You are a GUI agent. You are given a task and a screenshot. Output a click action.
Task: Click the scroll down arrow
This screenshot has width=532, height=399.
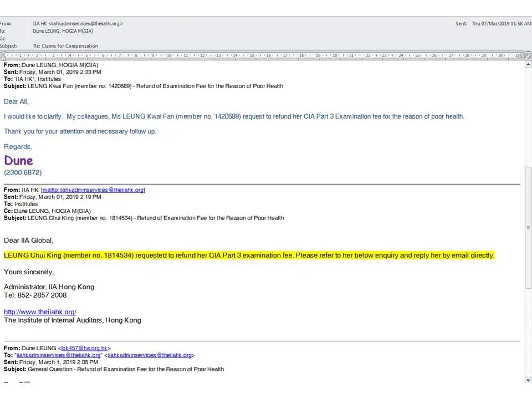click(528, 380)
